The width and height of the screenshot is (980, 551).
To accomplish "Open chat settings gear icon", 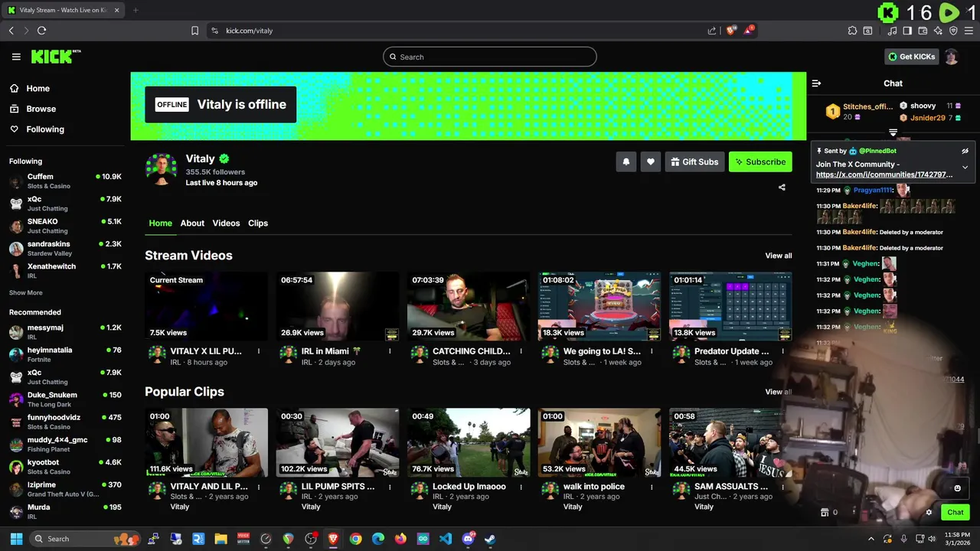I will (x=929, y=512).
